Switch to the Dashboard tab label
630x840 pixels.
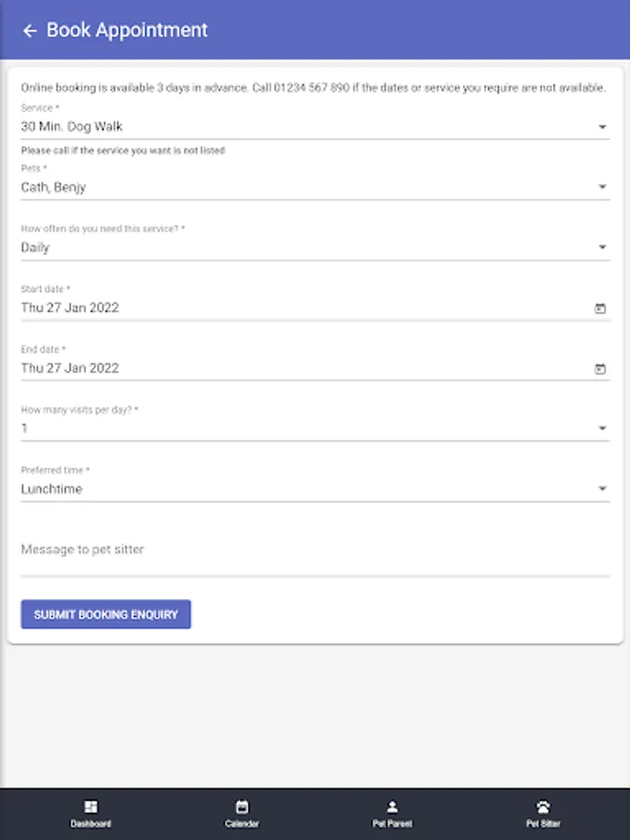click(91, 824)
